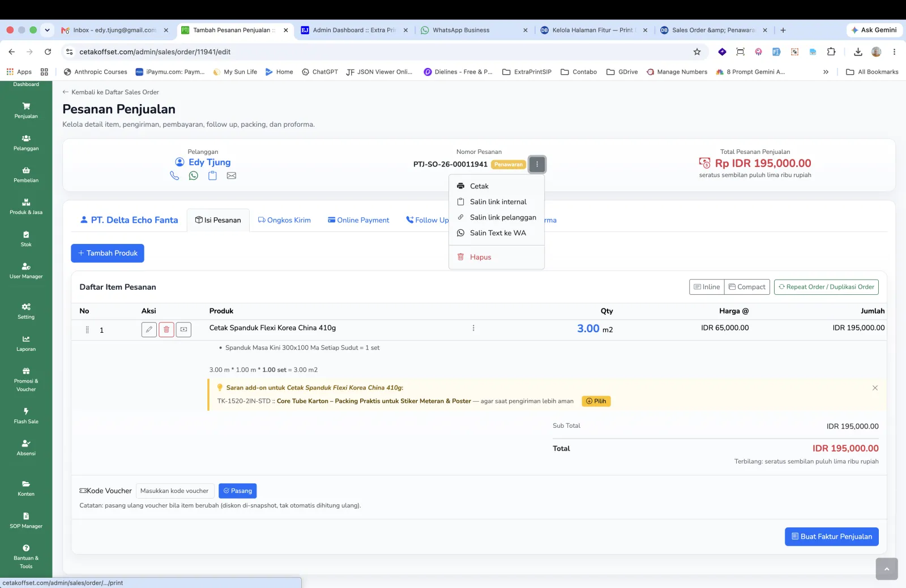Open the three-dot options of the product row
Image resolution: width=906 pixels, height=588 pixels.
coord(473,328)
